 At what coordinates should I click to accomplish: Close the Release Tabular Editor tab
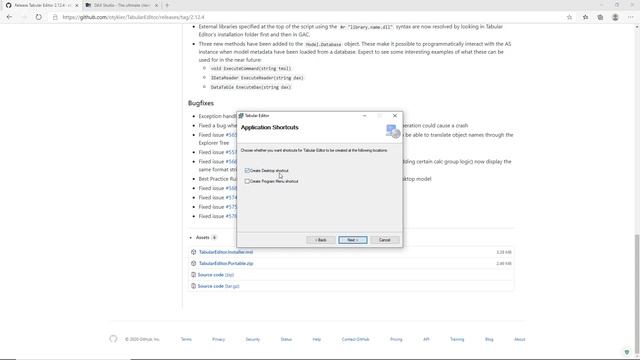(x=76, y=5)
